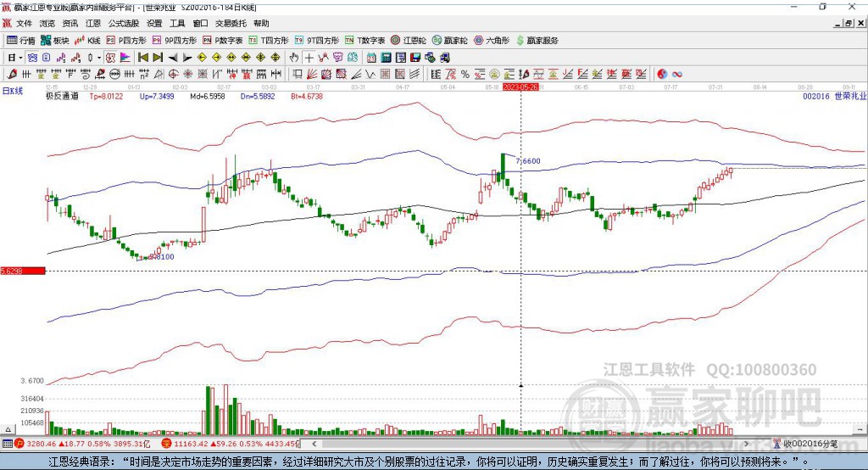
Task: Open the P四方形 tool
Action: coord(126,41)
